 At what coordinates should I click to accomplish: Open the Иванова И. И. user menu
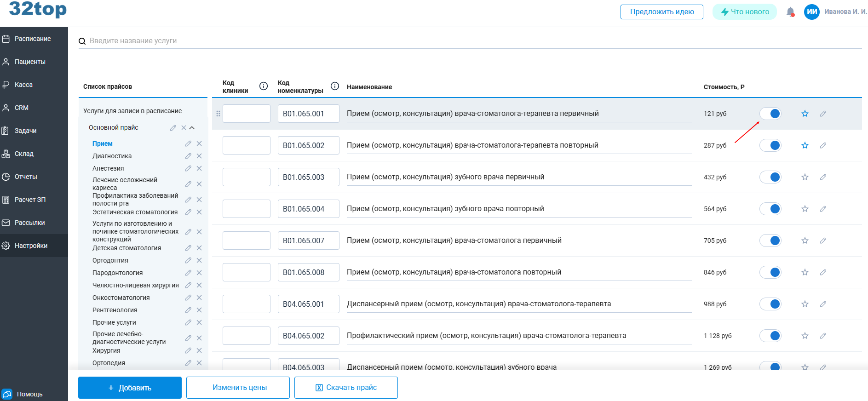click(x=835, y=12)
